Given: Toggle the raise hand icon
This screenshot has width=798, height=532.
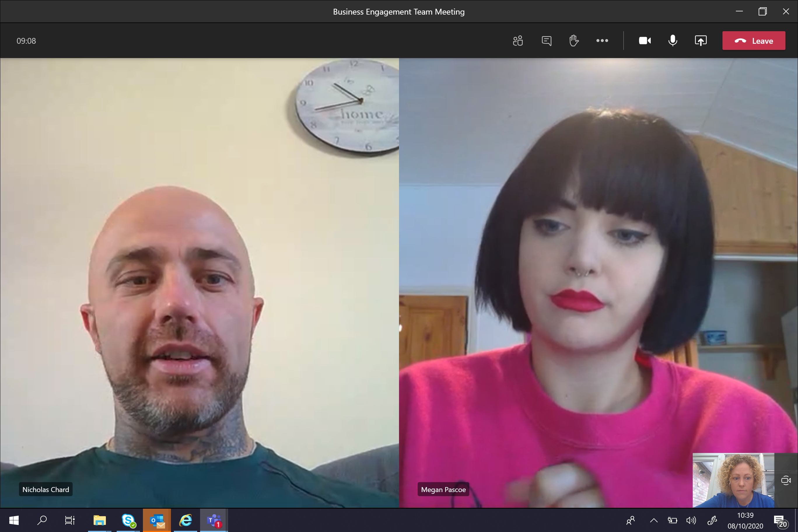Looking at the screenshot, I should (x=573, y=40).
